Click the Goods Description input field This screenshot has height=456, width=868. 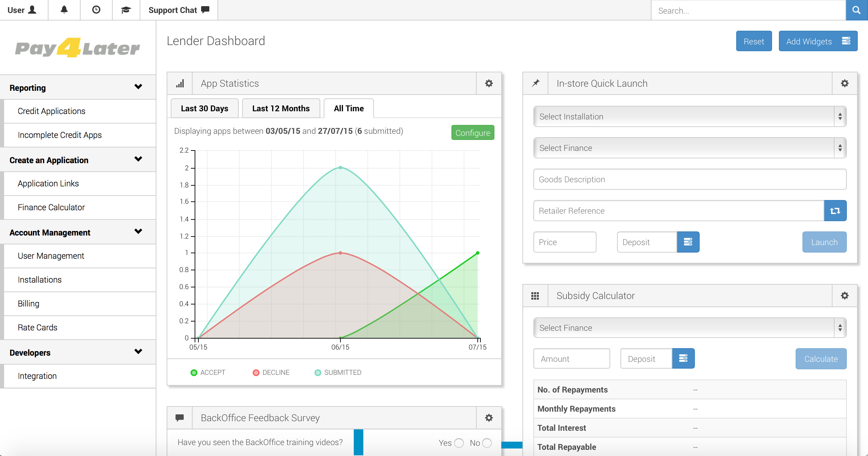[x=690, y=179]
